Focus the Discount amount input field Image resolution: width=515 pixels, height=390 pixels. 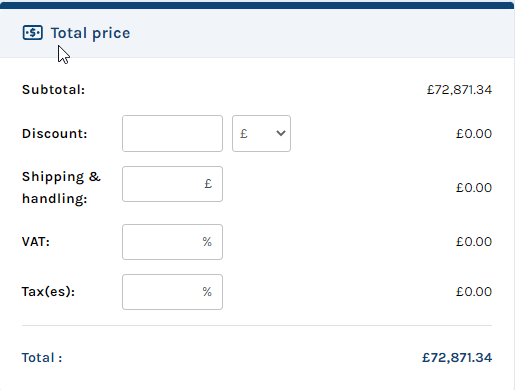[172, 134]
